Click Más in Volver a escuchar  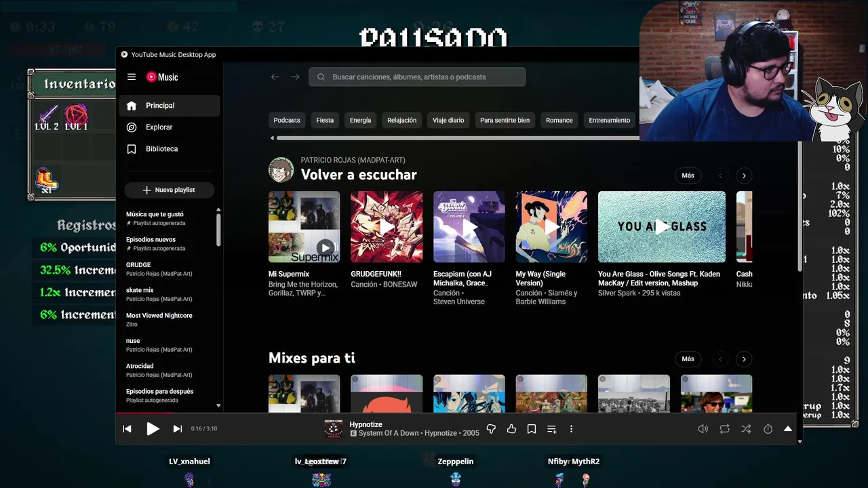688,176
